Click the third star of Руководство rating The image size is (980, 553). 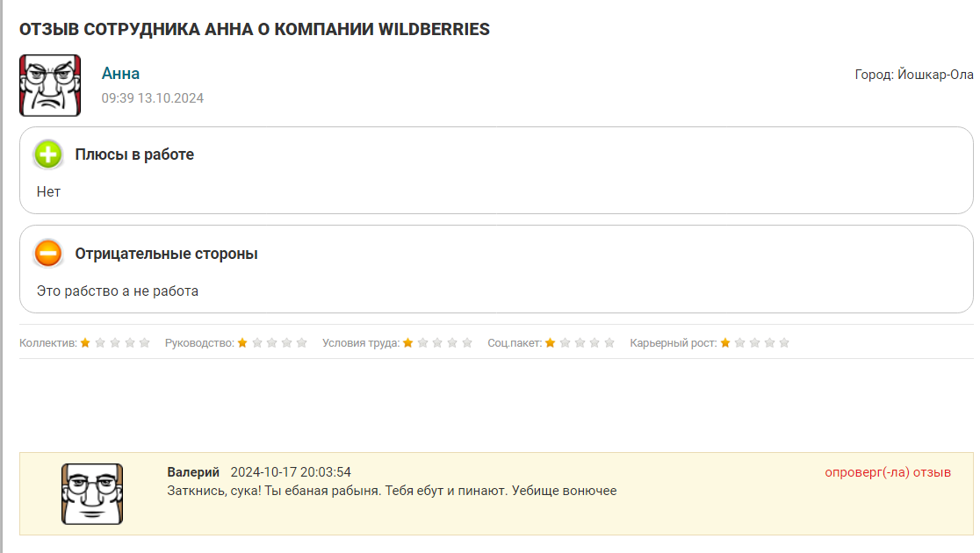[x=272, y=343]
